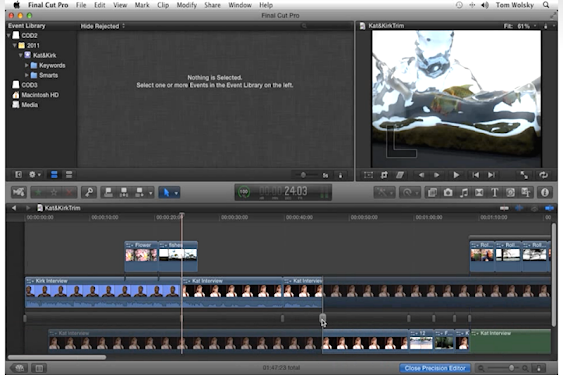The height and width of the screenshot is (375, 563).
Task: Open the Keyword Editor key icon
Action: (x=89, y=193)
